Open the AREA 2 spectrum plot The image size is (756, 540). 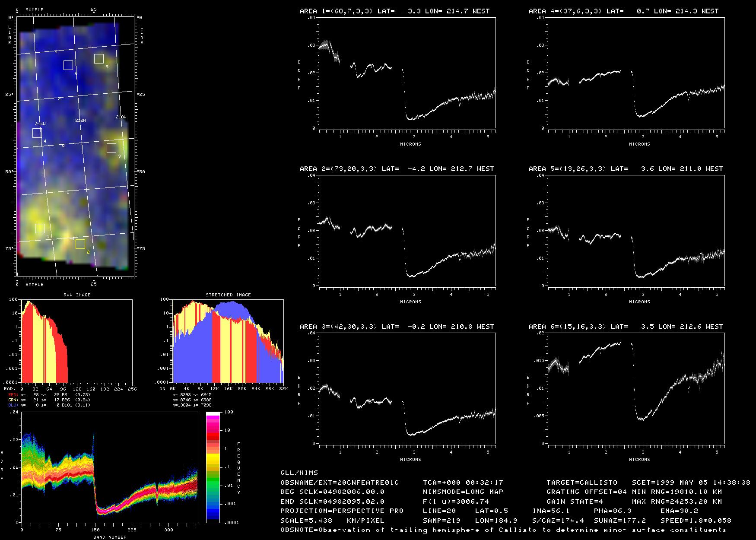[x=407, y=231]
